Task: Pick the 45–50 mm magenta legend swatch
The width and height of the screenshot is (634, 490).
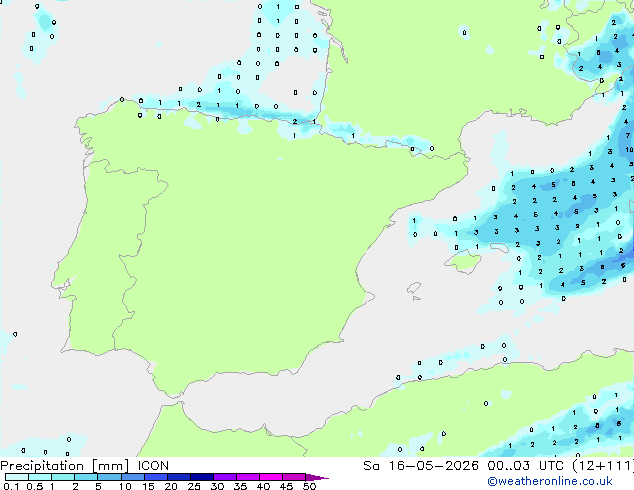Action: point(294,477)
